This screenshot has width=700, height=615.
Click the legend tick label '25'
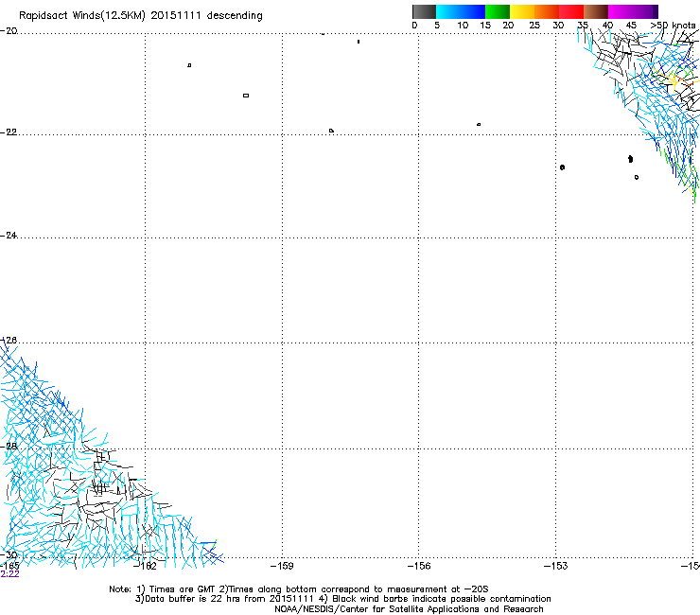point(534,26)
